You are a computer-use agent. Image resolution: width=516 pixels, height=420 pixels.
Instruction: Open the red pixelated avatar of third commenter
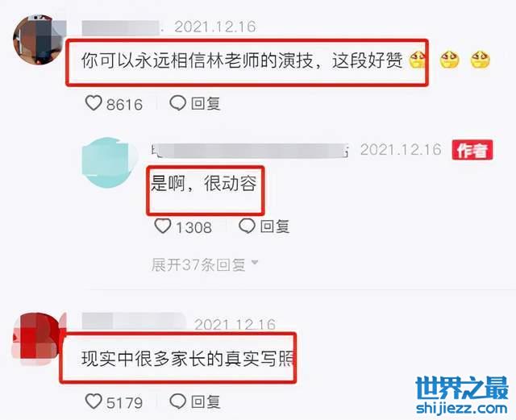pyautogui.click(x=38, y=339)
